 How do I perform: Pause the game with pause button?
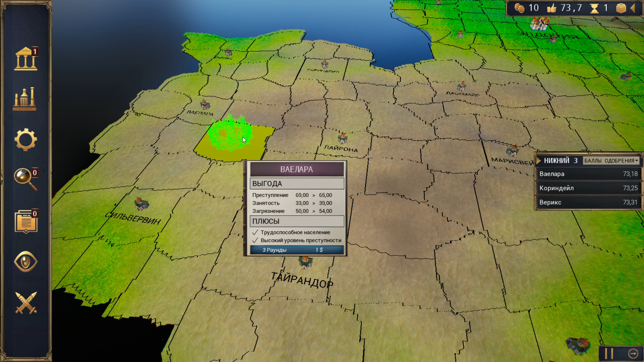(x=609, y=353)
